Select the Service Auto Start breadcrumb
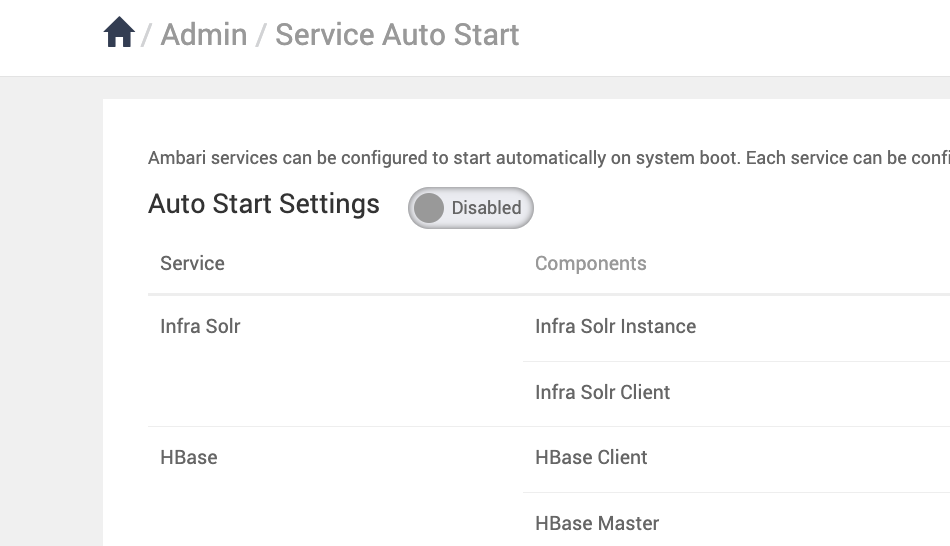Screen dimensions: 950x546 (x=397, y=35)
